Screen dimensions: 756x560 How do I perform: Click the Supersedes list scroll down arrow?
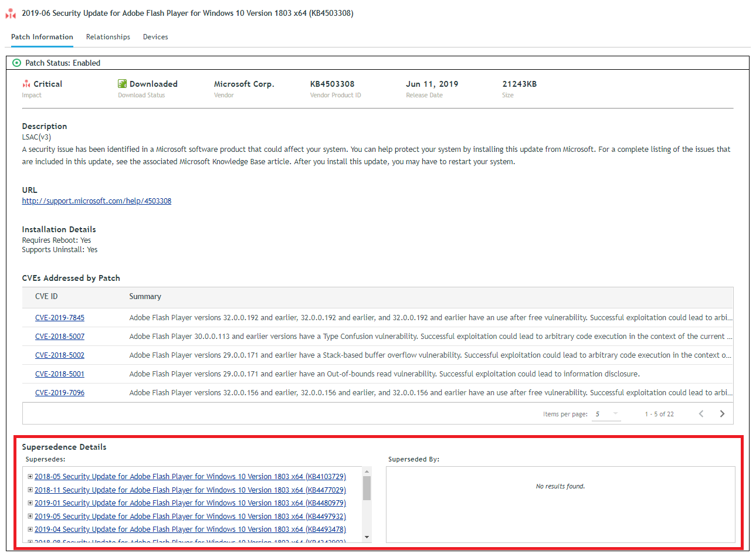[367, 537]
